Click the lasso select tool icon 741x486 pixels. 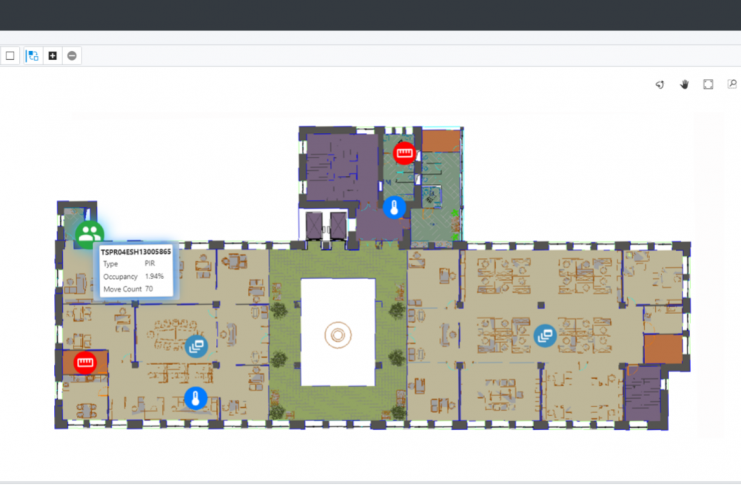(x=660, y=85)
